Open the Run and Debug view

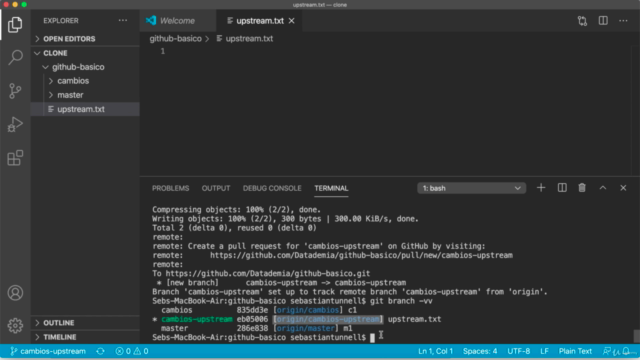15,124
